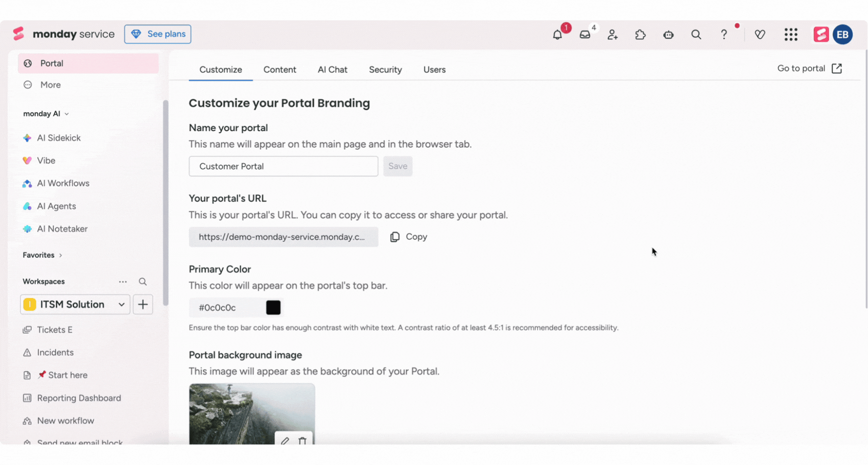
Task: Click the Go to portal external-link icon
Action: pos(837,69)
